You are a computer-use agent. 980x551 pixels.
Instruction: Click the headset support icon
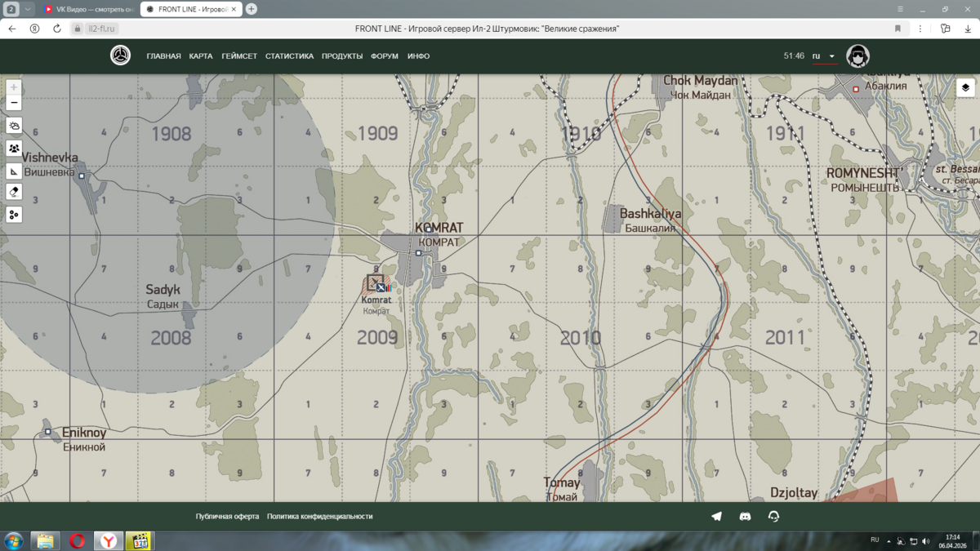point(773,516)
